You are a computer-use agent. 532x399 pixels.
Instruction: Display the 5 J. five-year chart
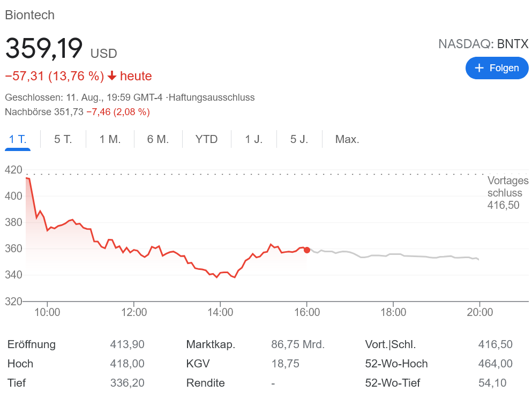click(x=299, y=139)
